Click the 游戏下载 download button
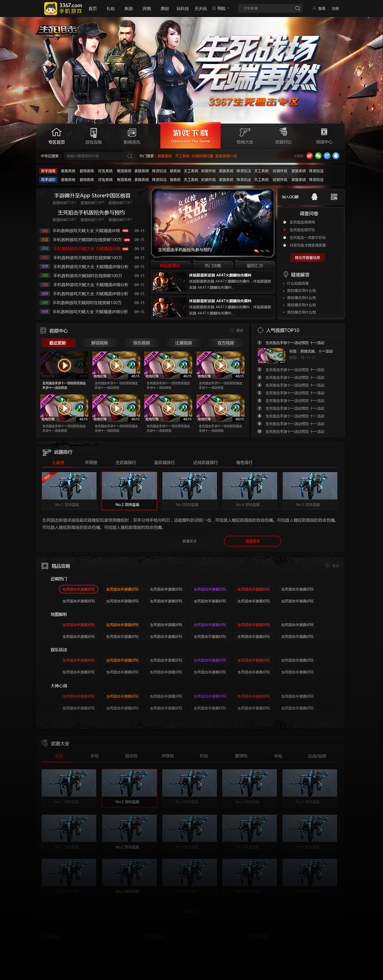Viewport: 383px width, 980px height. coord(190,136)
